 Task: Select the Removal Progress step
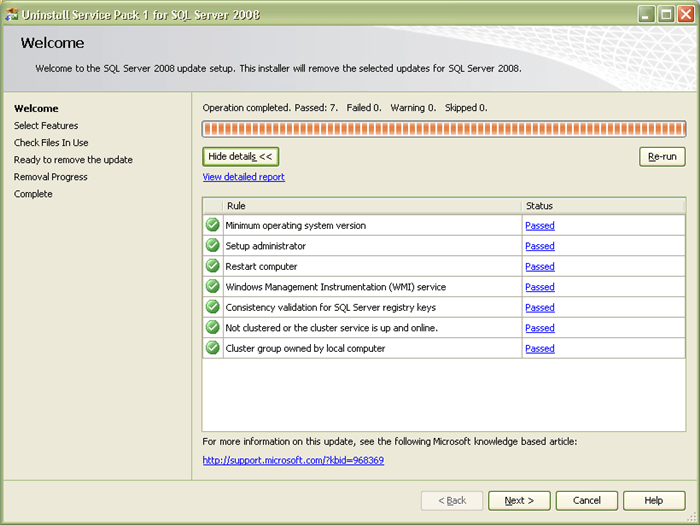pos(50,177)
